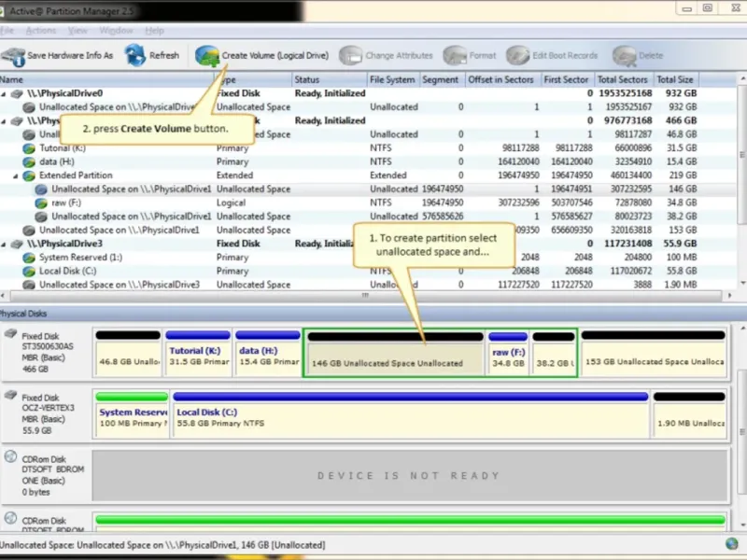
Task: Click the volume icon beside Local Disk (C:)
Action: [x=29, y=272]
